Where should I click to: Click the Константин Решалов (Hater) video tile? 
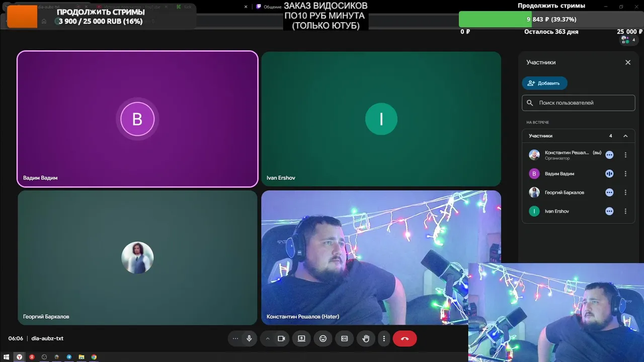pyautogui.click(x=381, y=257)
